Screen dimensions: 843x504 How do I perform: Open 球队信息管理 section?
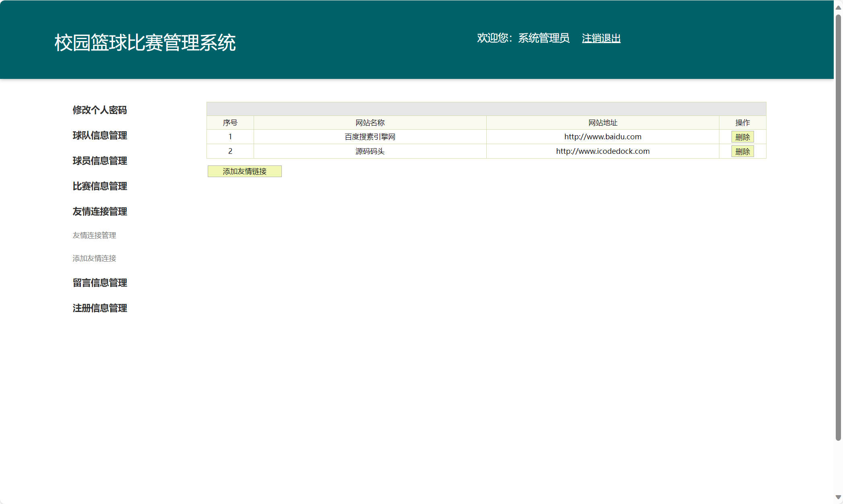[x=99, y=136]
